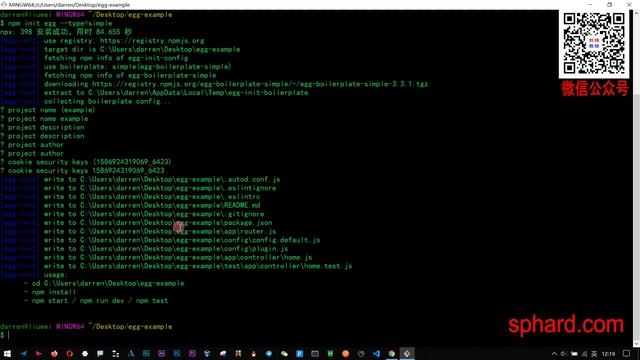This screenshot has width=640, height=360.
Task: Click the active Git Bash taskbar icon
Action: (407, 353)
